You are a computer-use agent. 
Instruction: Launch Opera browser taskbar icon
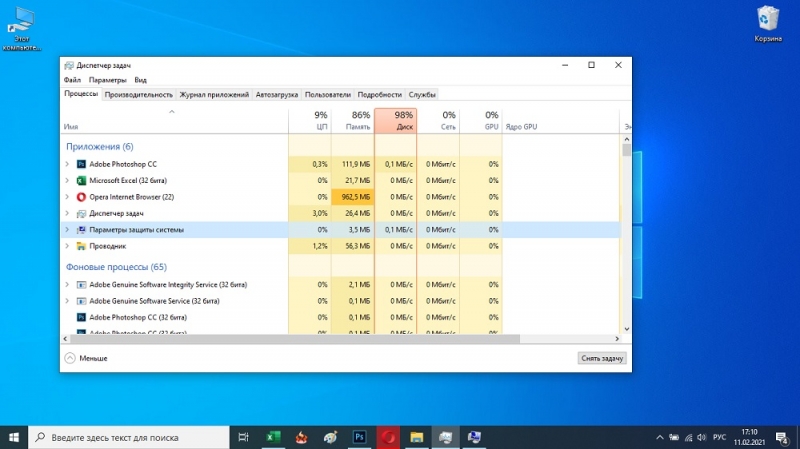(388, 437)
